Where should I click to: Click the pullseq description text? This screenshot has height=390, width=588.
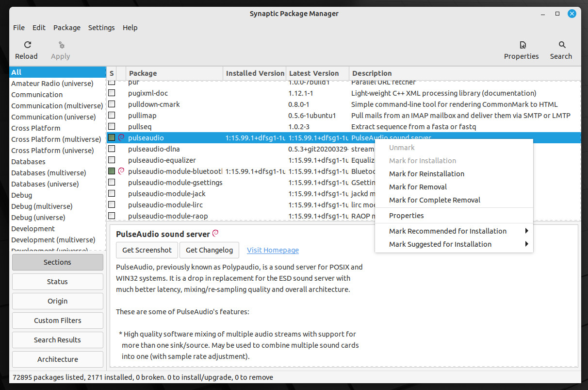click(x=413, y=127)
